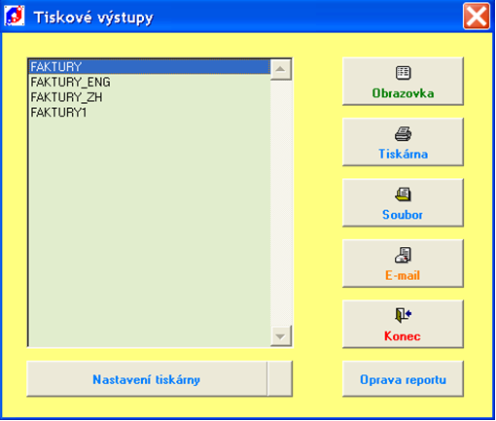The image size is (496, 421).
Task: Select the FAKTURY_ENG report entry
Action: click(x=149, y=82)
